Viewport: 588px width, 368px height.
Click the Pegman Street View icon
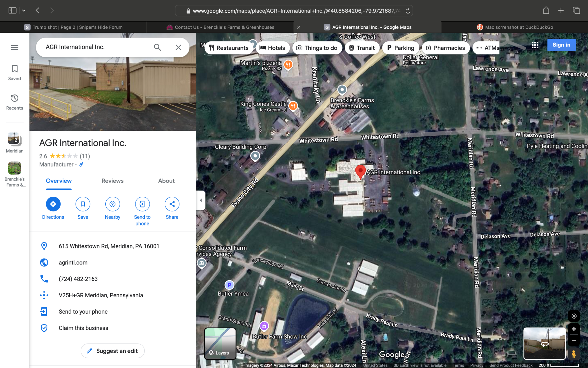pyautogui.click(x=574, y=354)
